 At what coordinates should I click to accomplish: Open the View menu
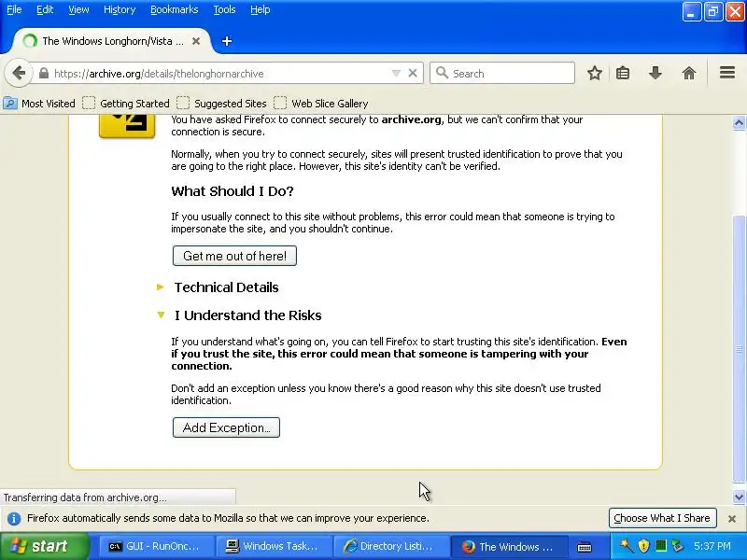point(78,9)
